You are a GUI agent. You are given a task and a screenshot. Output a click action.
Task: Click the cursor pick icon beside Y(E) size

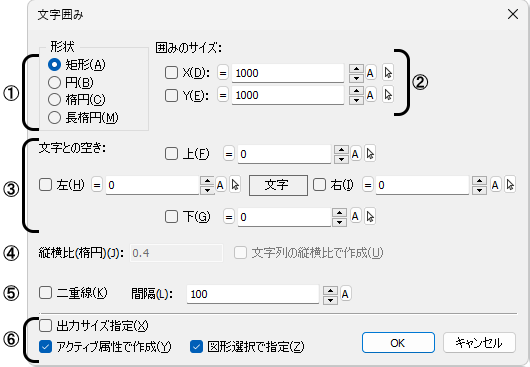pyautogui.click(x=388, y=95)
